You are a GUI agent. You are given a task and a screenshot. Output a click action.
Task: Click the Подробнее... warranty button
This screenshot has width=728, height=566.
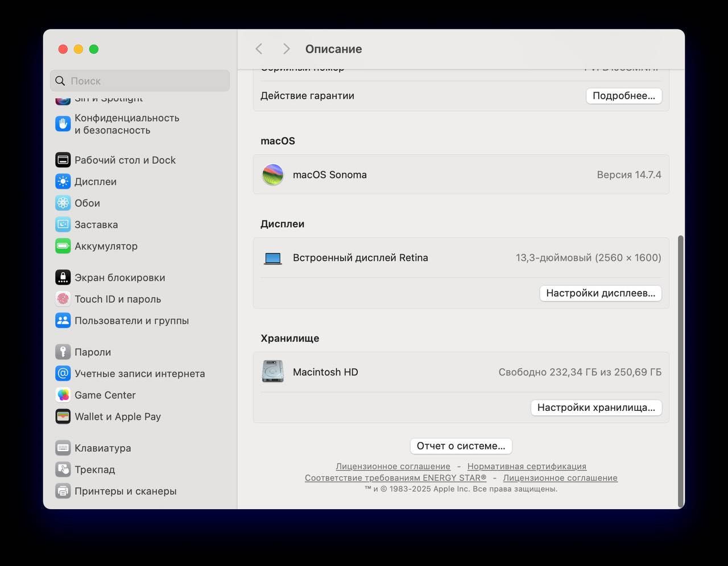coord(624,95)
